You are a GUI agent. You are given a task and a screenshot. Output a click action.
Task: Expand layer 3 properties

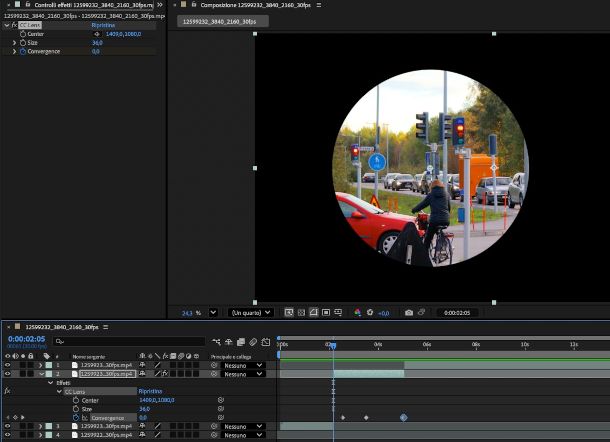click(x=40, y=426)
